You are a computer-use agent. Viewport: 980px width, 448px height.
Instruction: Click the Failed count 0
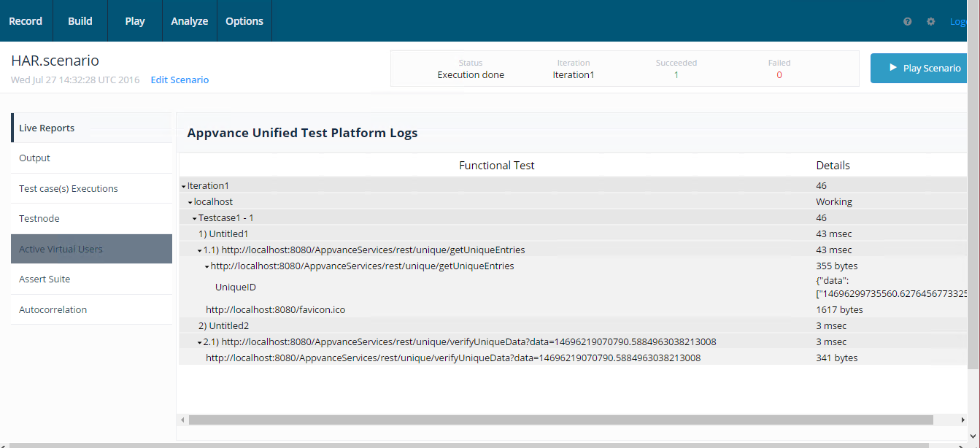(x=779, y=75)
